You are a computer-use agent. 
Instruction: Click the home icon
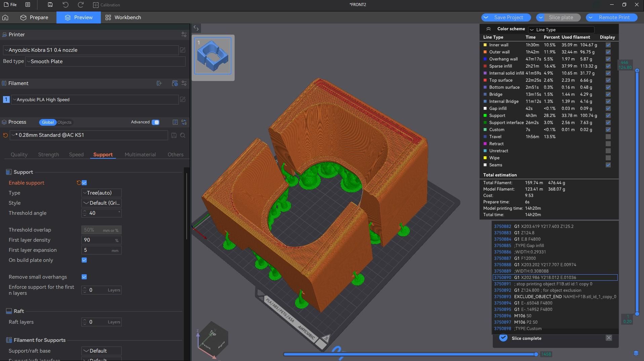coord(5,17)
